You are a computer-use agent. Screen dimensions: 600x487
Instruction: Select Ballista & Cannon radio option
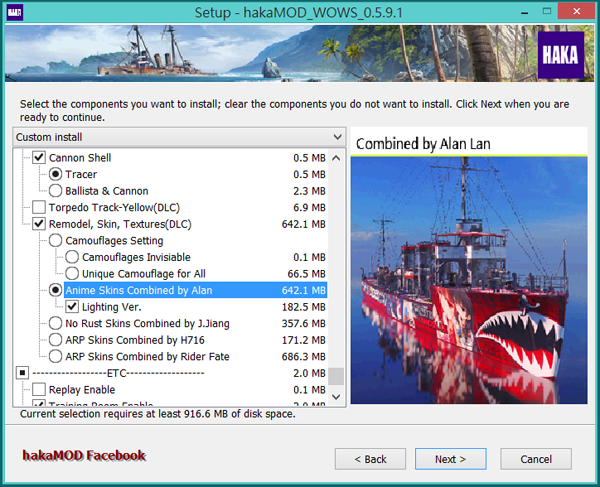click(56, 191)
